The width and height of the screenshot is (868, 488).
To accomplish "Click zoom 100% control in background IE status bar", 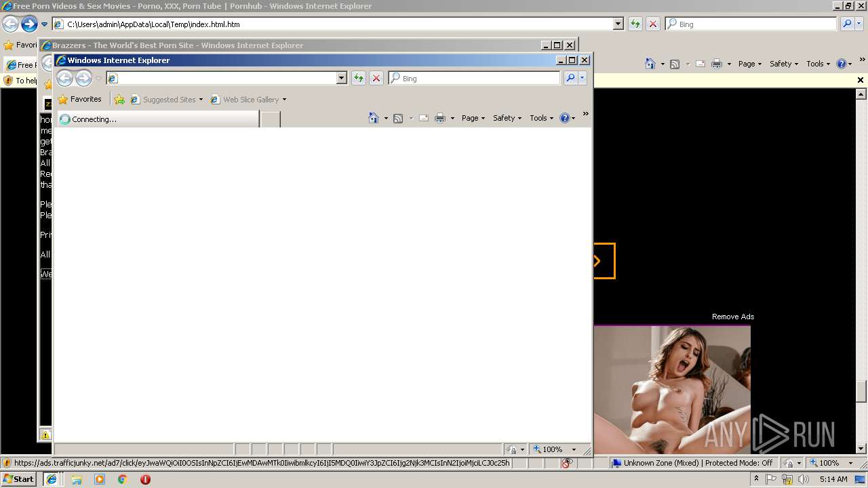I will [828, 463].
